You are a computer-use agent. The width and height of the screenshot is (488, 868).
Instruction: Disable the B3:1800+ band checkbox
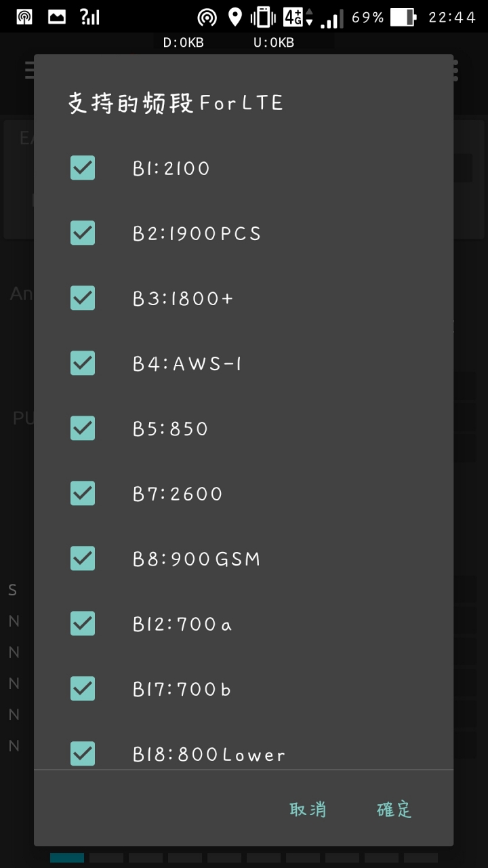pyautogui.click(x=83, y=298)
